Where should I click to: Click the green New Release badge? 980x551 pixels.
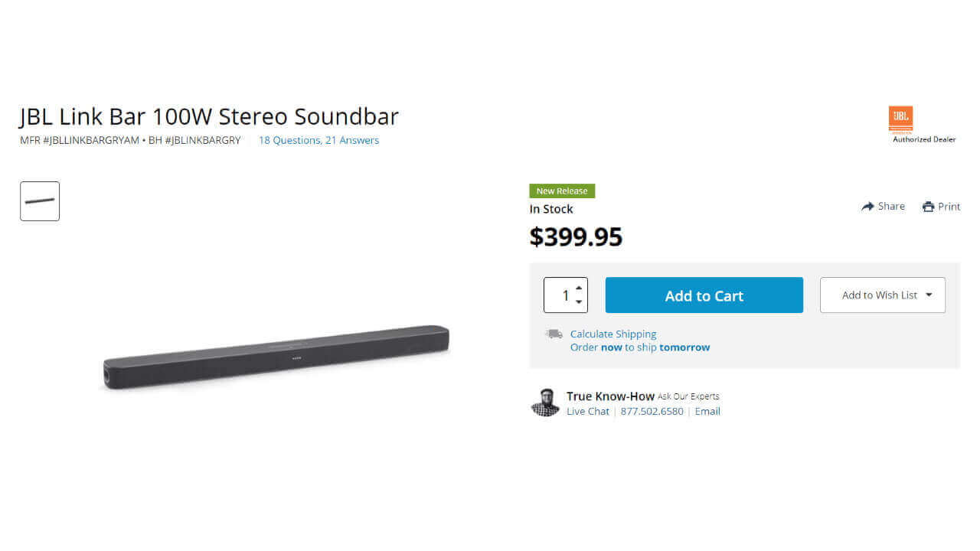[562, 191]
